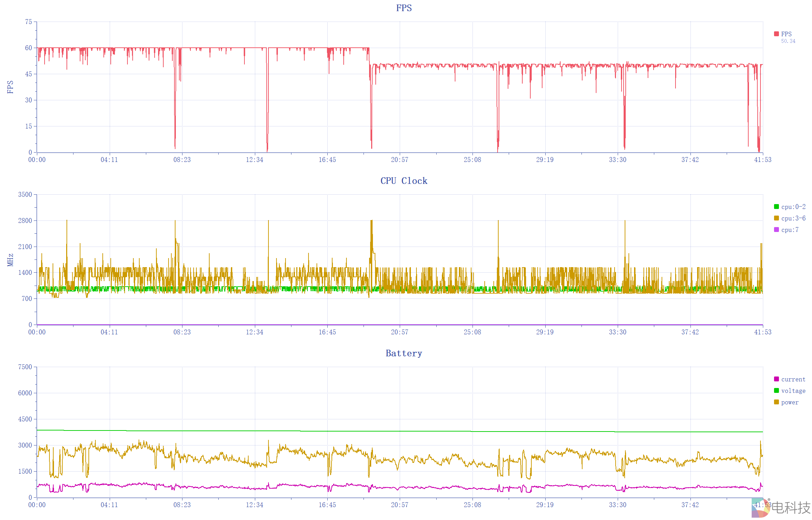Image resolution: width=812 pixels, height=520 pixels.
Task: Click the cpu:7 legend label
Action: coord(790,230)
